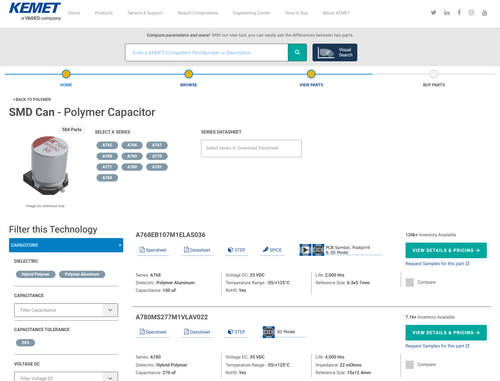Toggle the 20% capacitance tolerance filter
Viewport: 500px width, 381px height.
[25, 343]
